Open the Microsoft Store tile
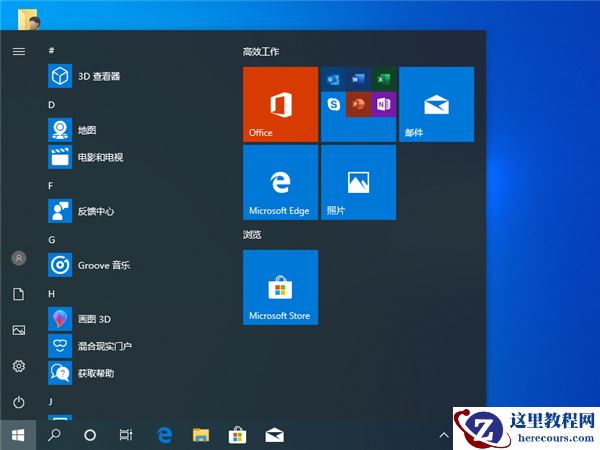The width and height of the screenshot is (600, 450). [280, 287]
